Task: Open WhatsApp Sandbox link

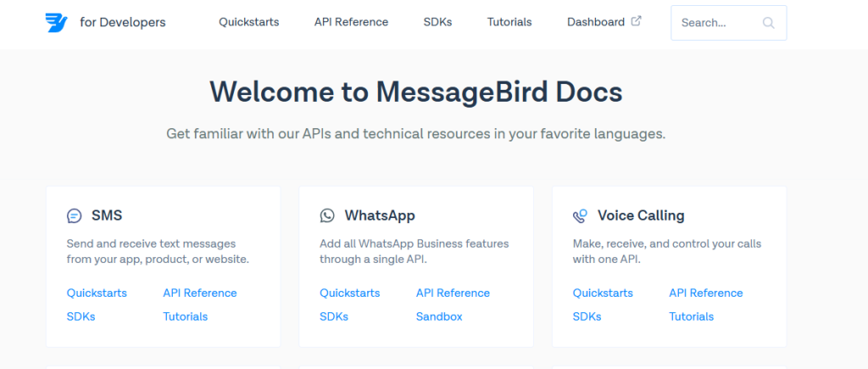Action: pyautogui.click(x=439, y=316)
